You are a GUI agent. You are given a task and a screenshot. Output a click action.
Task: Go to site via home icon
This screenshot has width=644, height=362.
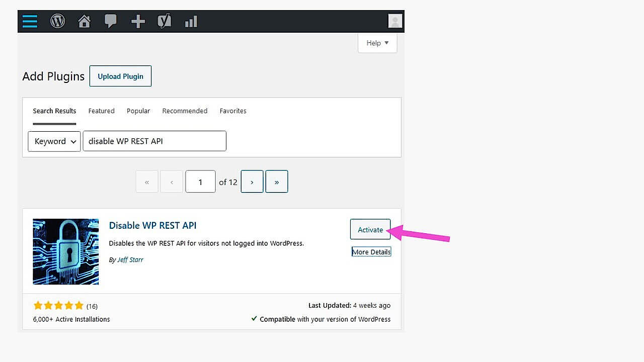(84, 22)
